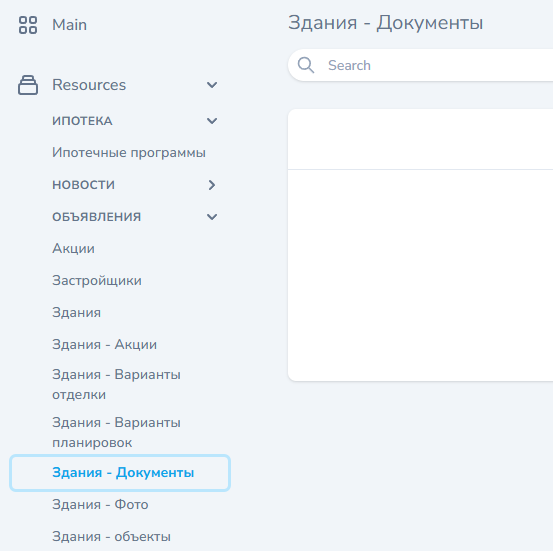This screenshot has height=551, width=553.
Task: Expand the НОВОСТИ group arrow
Action: [x=212, y=185]
